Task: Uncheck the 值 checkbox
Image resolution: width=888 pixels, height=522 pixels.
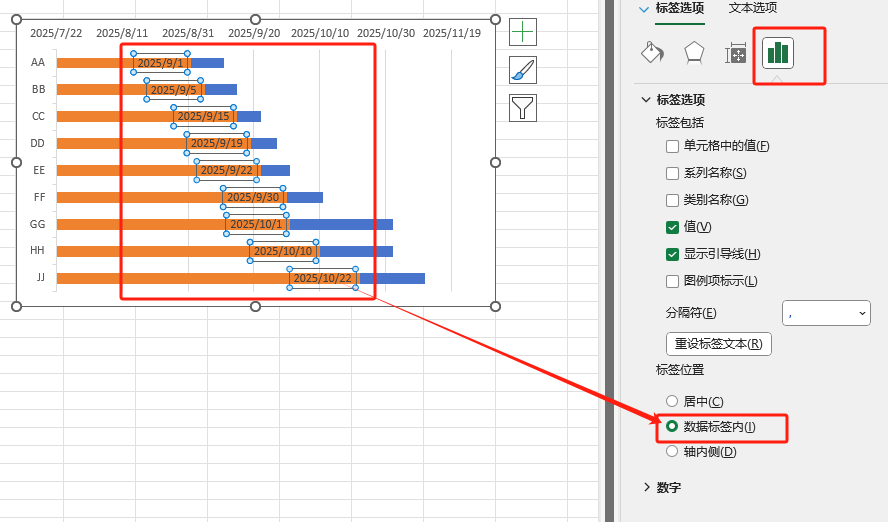Action: click(x=672, y=228)
